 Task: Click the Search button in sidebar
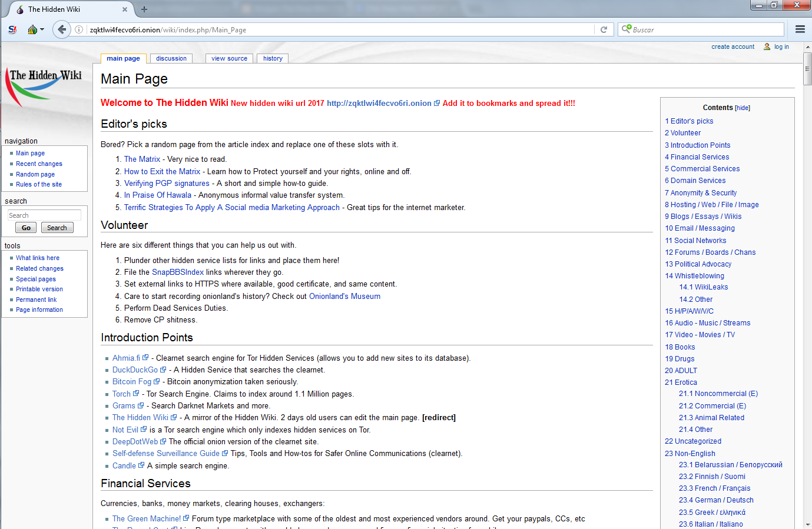(x=57, y=228)
